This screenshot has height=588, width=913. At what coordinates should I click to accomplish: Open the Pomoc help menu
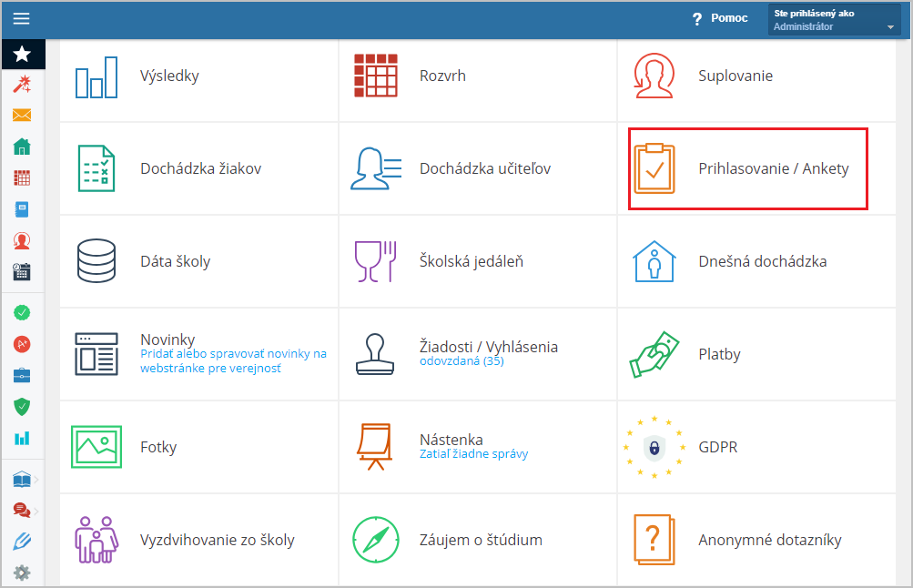720,18
